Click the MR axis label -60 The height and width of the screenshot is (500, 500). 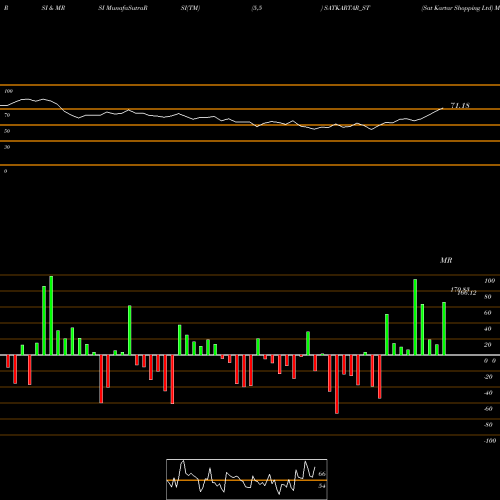point(488,409)
